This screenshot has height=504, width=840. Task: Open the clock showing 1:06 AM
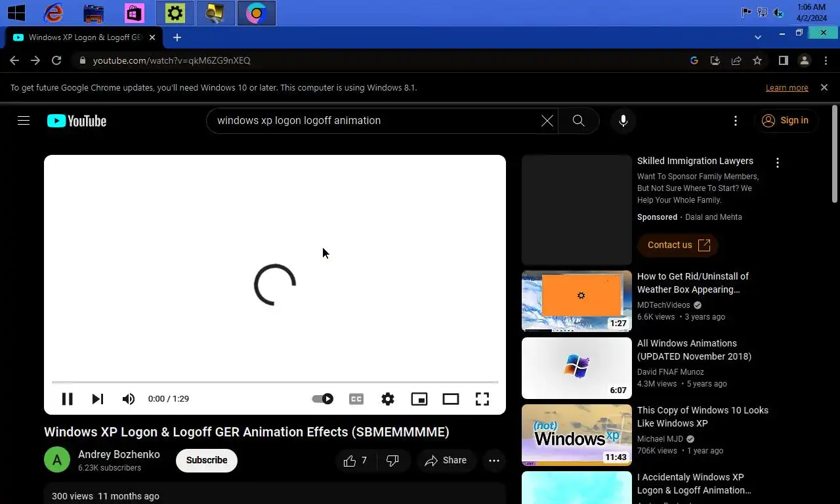[812, 12]
